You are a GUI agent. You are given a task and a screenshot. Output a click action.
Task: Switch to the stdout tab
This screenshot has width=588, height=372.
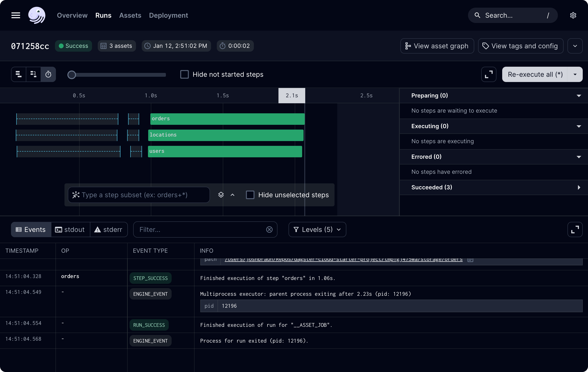(x=70, y=230)
